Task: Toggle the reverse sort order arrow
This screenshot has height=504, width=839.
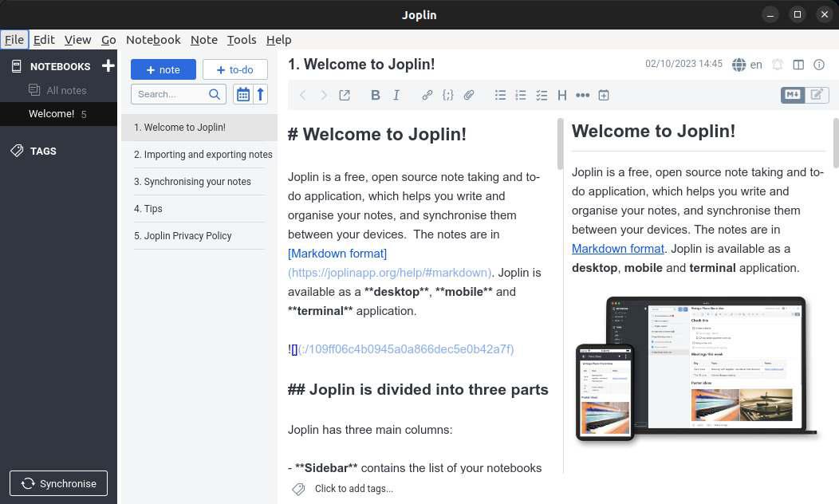Action: pos(260,94)
